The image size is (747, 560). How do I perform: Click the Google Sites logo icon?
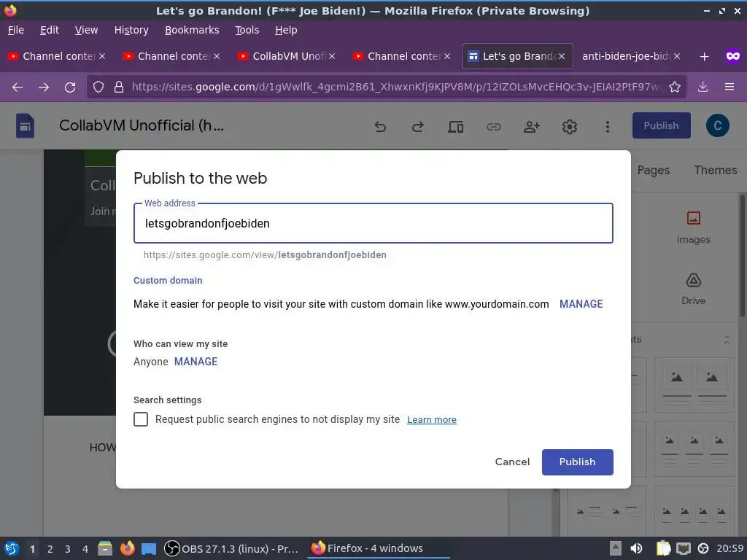point(25,125)
